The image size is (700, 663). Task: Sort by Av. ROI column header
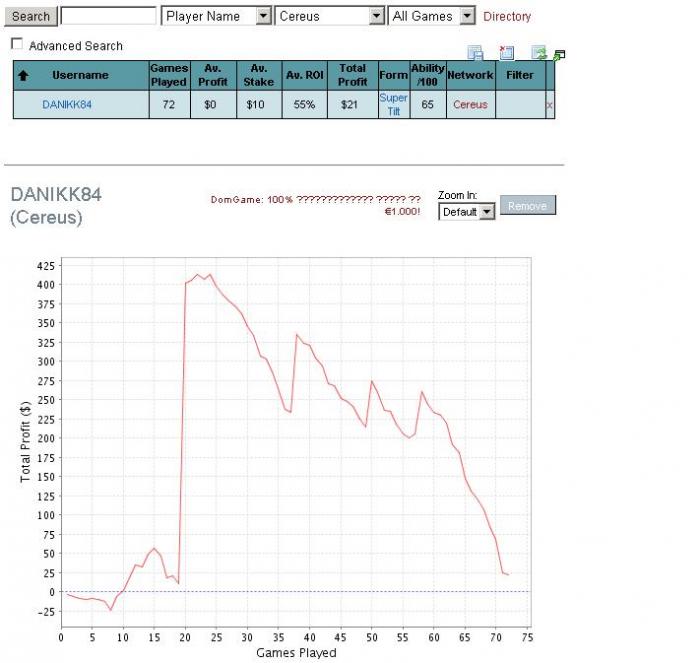click(x=304, y=75)
